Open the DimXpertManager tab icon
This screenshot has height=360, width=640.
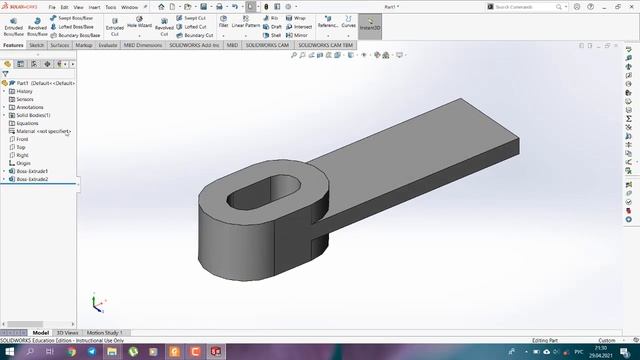point(47,64)
